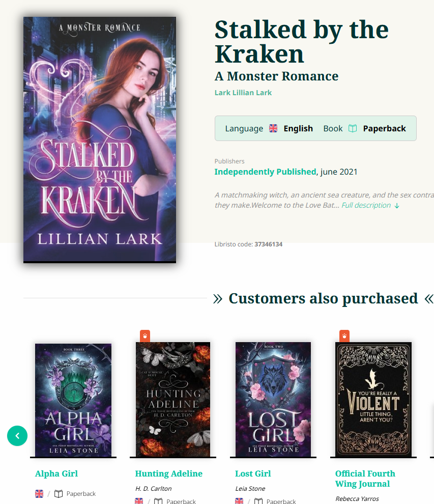Open the Official Fourth Wing Journal link

click(x=365, y=479)
